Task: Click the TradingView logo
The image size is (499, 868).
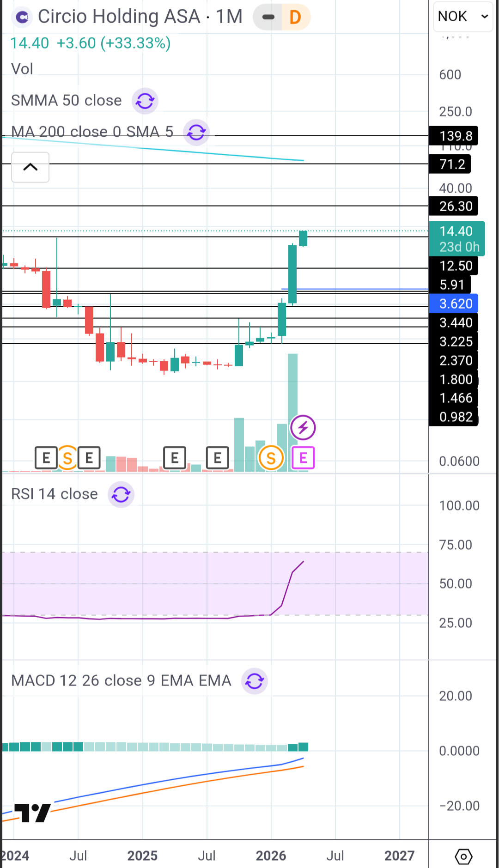Action: tap(32, 813)
